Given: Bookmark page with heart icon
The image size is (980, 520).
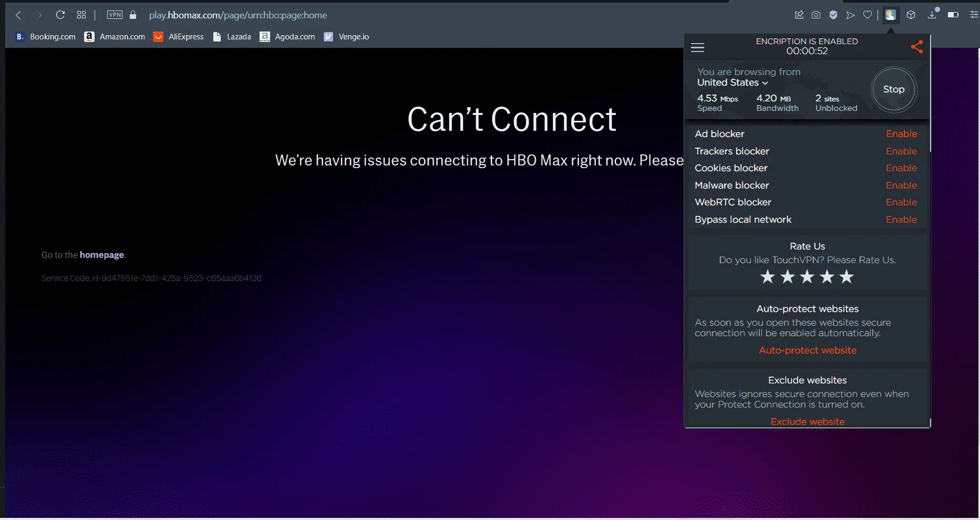Looking at the screenshot, I should [868, 15].
